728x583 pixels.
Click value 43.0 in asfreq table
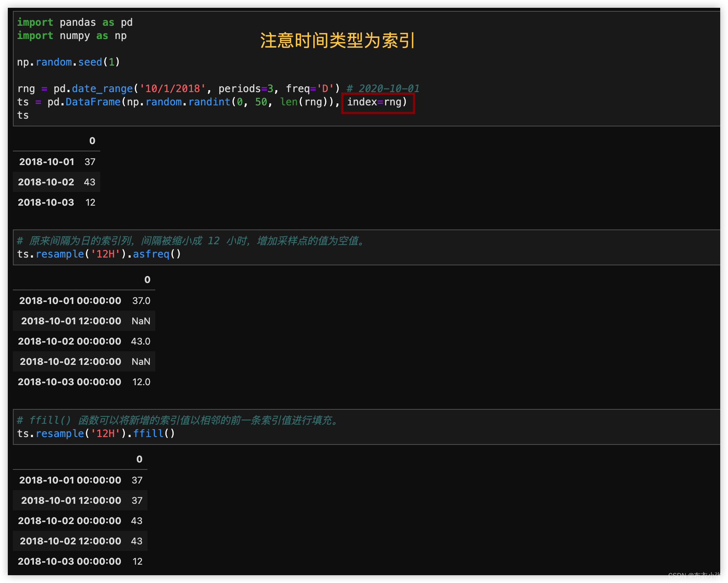coord(141,341)
